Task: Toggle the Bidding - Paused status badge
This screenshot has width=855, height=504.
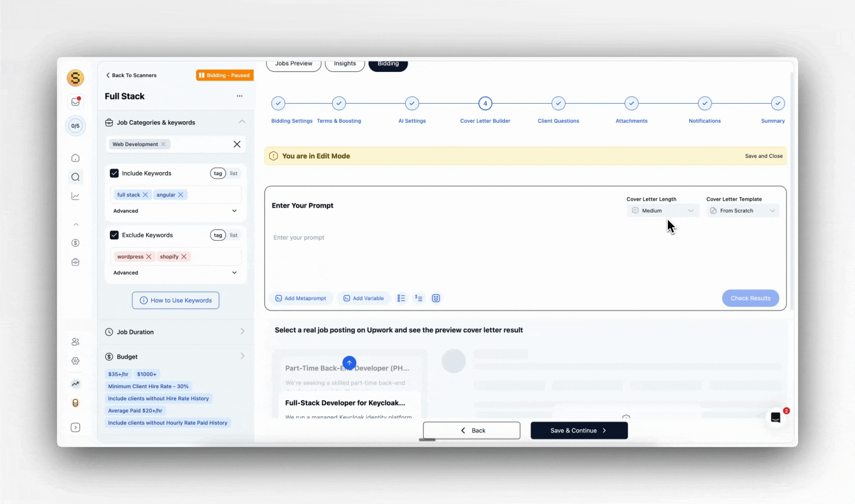Action: click(x=224, y=75)
